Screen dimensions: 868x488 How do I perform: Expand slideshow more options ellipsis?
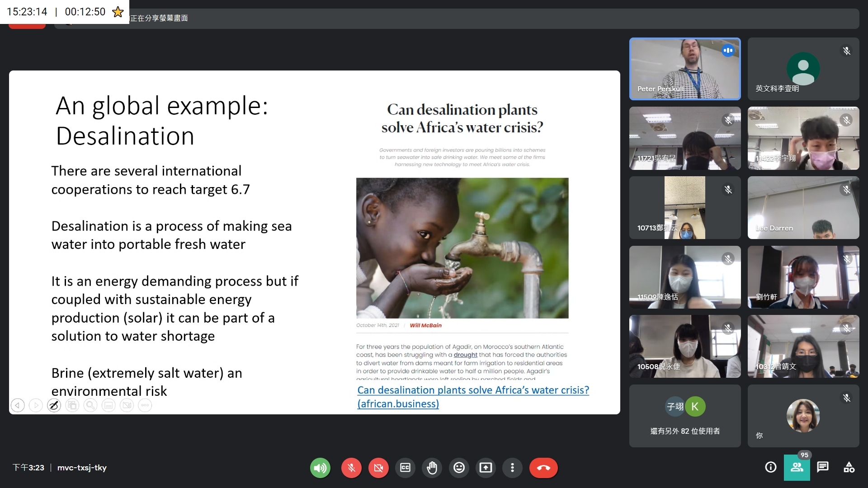145,405
